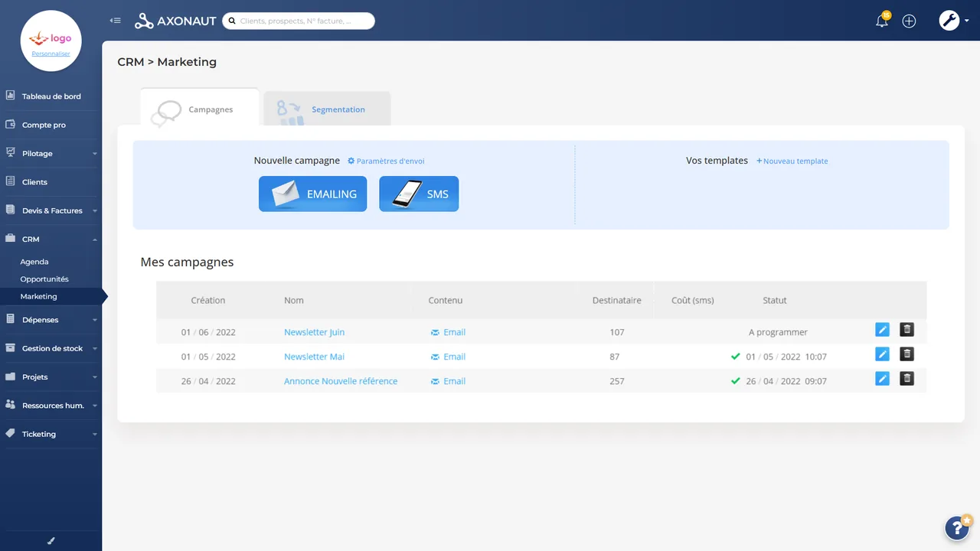Edit the Newsletter Juin campaign with pencil icon
The width and height of the screenshot is (980, 551).
point(882,330)
